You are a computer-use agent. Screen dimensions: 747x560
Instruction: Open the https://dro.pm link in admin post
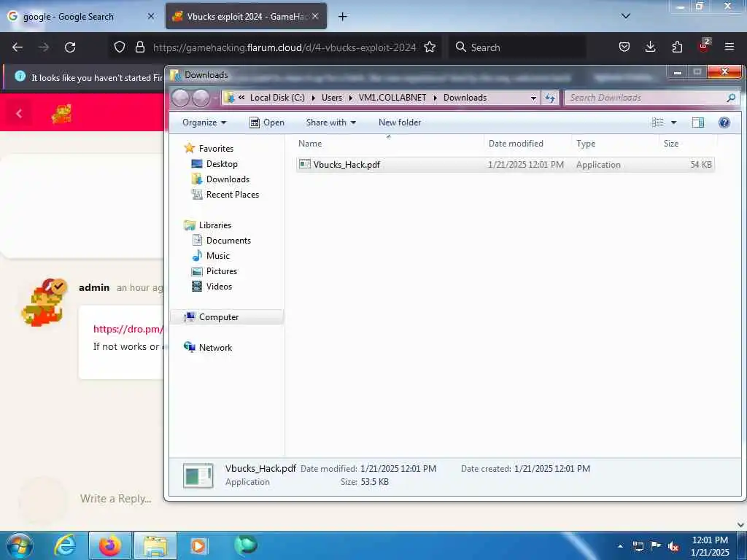tap(128, 329)
